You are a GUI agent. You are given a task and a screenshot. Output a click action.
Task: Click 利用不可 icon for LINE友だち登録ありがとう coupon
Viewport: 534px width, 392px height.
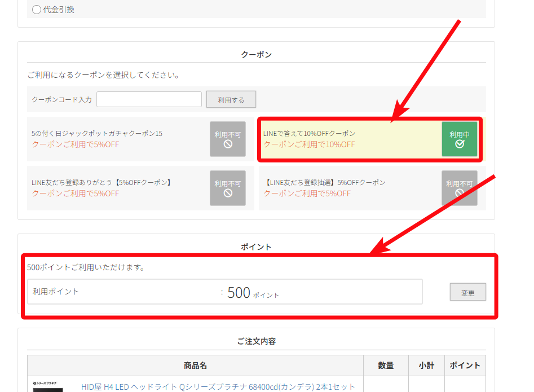tap(228, 188)
